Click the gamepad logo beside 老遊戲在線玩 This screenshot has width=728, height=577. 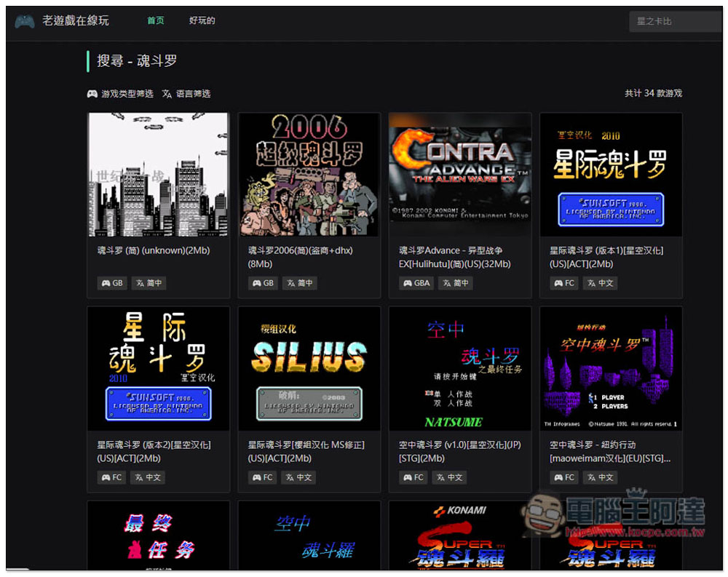(25, 21)
